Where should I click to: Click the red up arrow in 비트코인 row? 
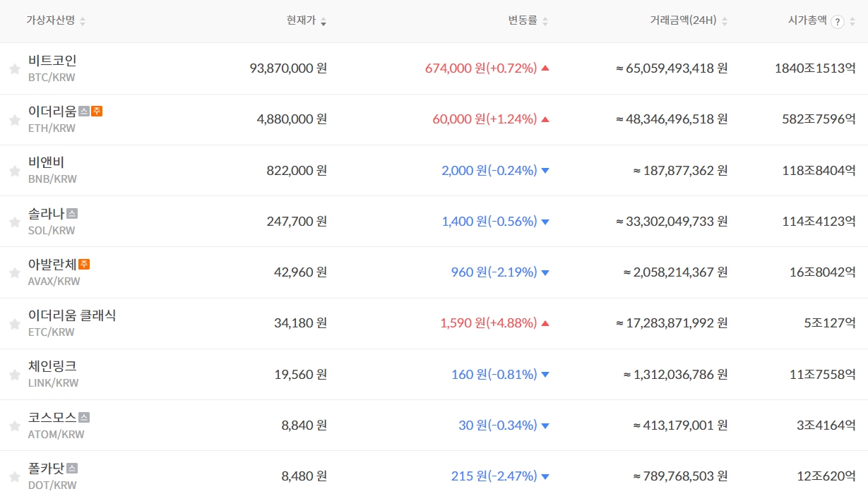tap(545, 68)
